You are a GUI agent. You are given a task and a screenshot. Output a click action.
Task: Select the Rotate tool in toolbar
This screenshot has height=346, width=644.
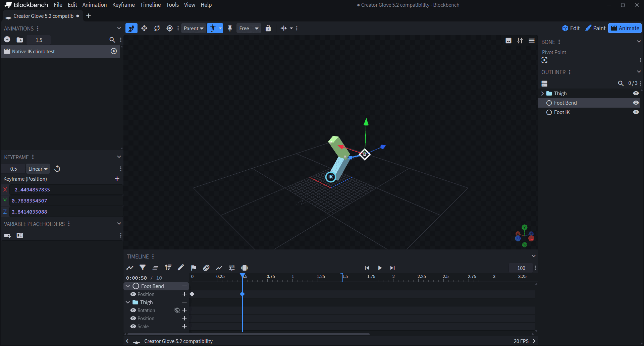(157, 28)
